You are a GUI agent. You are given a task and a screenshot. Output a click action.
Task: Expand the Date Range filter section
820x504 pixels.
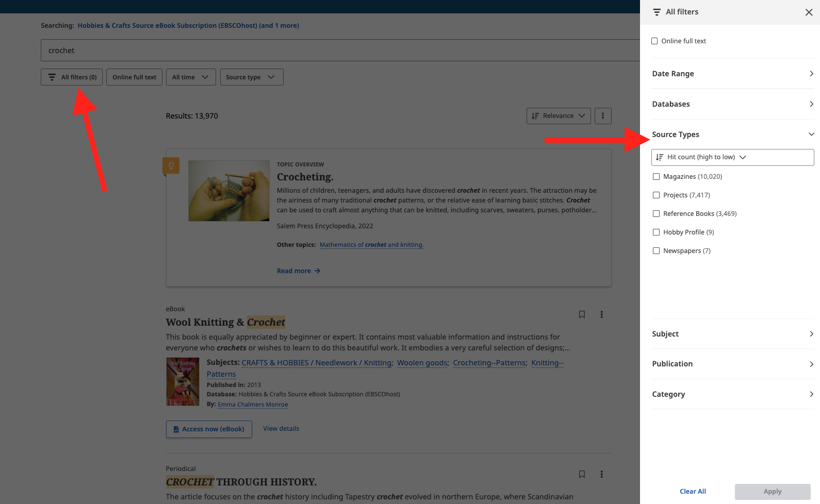tap(733, 74)
